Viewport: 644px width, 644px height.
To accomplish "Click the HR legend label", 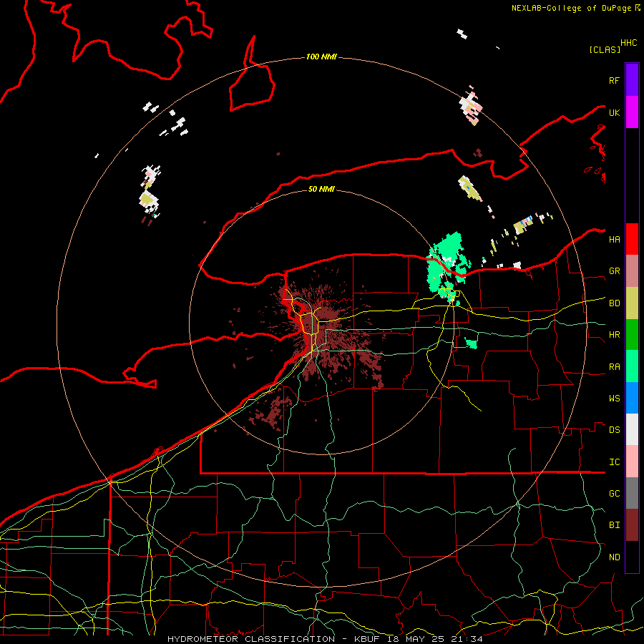I will 614,335.
